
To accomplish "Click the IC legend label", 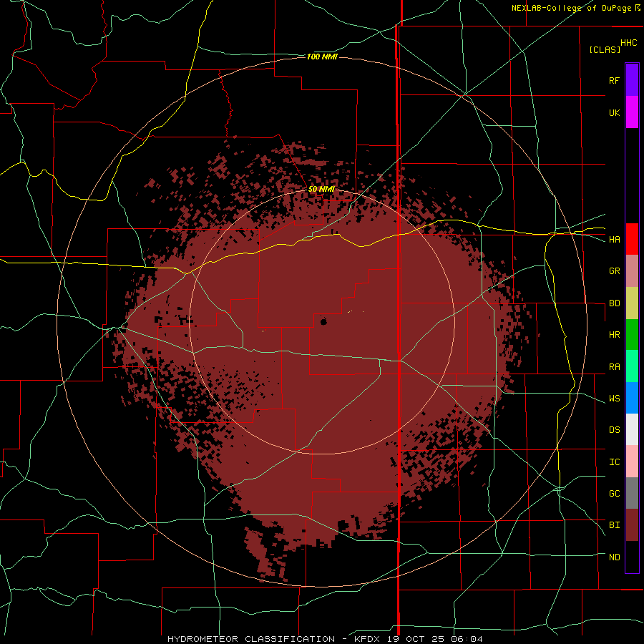I will coord(614,462).
